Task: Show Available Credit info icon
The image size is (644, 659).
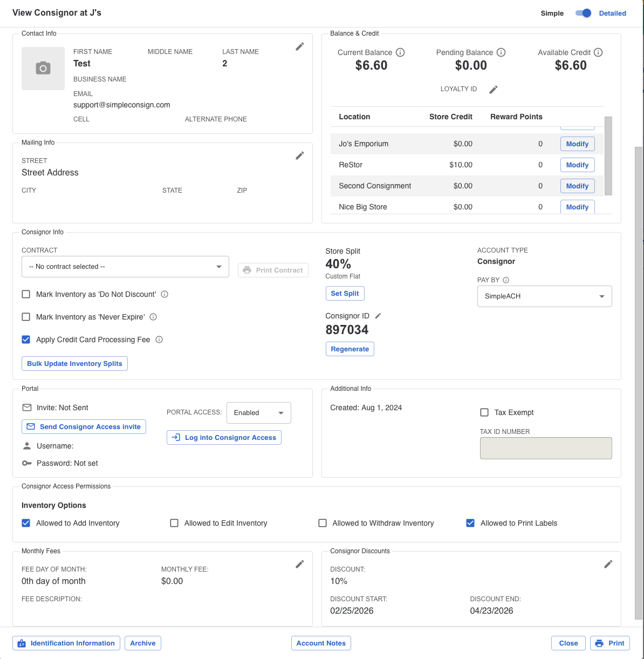Action: coord(598,52)
